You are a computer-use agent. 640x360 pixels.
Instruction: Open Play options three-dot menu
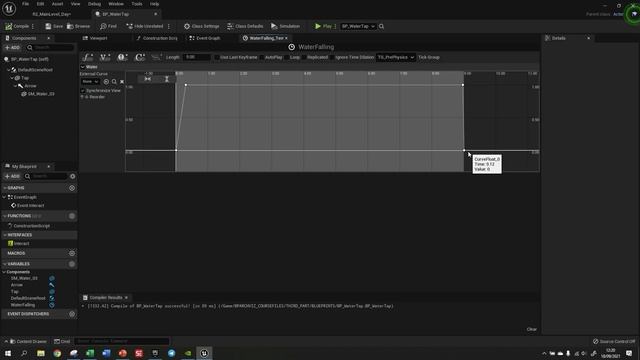click(335, 26)
